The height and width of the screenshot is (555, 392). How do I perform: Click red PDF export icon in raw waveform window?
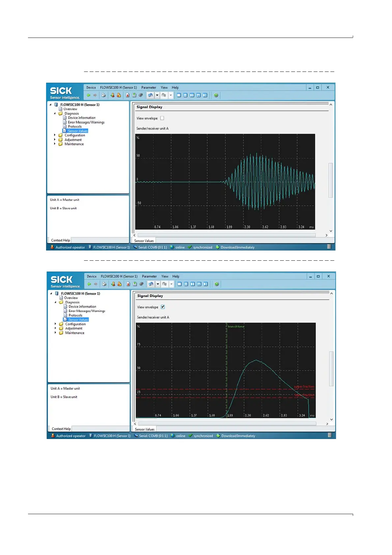click(127, 95)
